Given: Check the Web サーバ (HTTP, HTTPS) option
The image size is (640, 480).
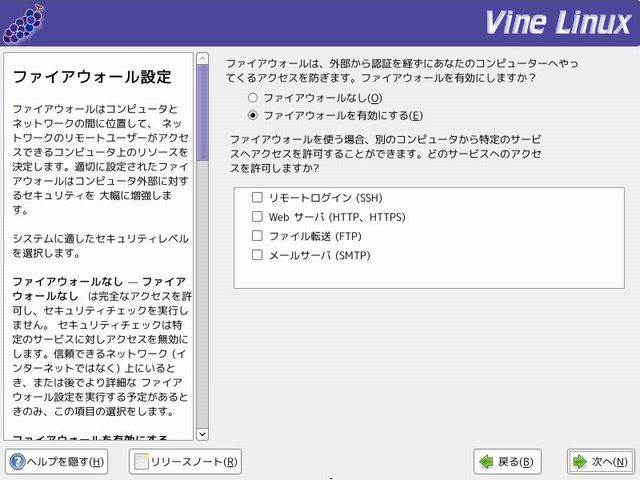Looking at the screenshot, I should click(x=257, y=216).
